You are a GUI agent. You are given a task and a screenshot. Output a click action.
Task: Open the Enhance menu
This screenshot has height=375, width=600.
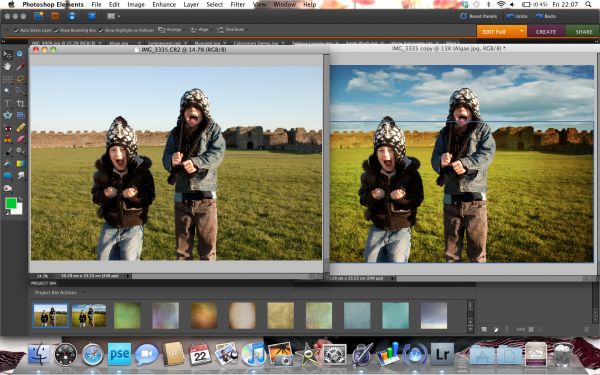coord(164,5)
